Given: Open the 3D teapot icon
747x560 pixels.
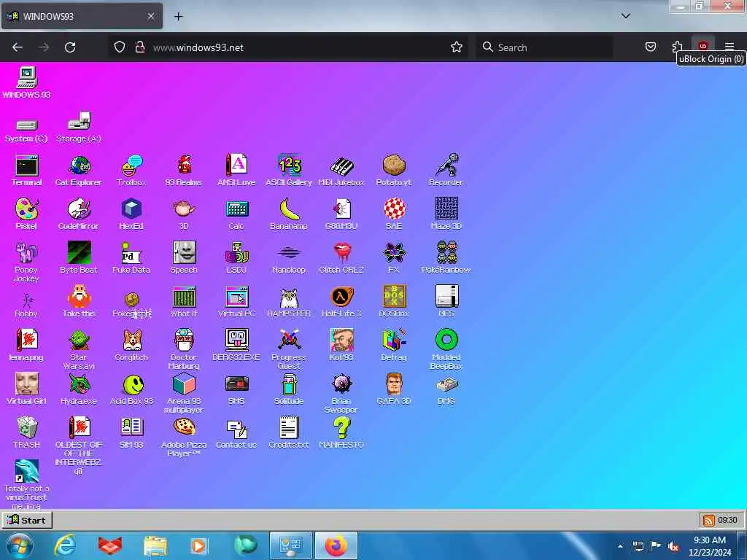Looking at the screenshot, I should coord(184,214).
